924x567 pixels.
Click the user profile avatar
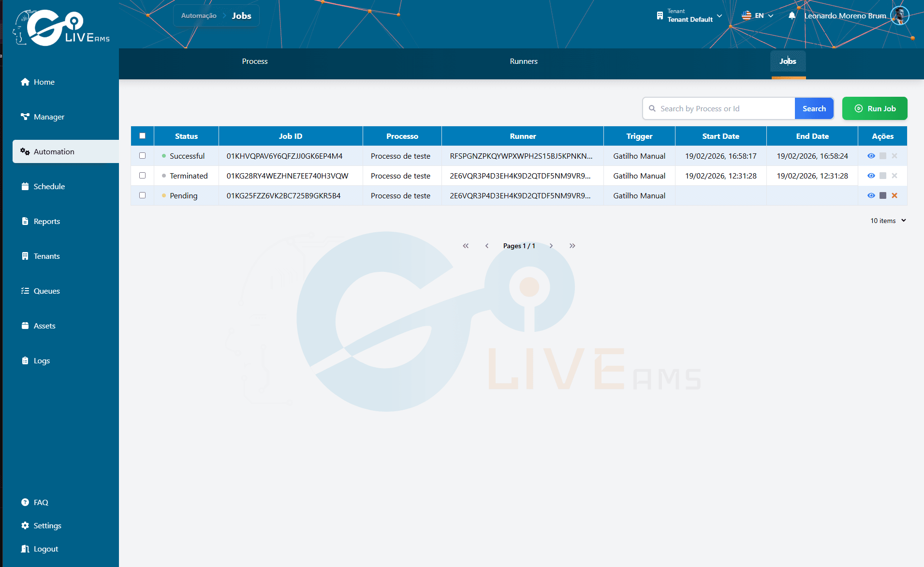tap(900, 15)
